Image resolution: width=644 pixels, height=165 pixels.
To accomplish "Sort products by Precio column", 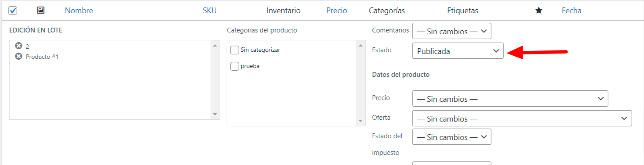I will [337, 11].
